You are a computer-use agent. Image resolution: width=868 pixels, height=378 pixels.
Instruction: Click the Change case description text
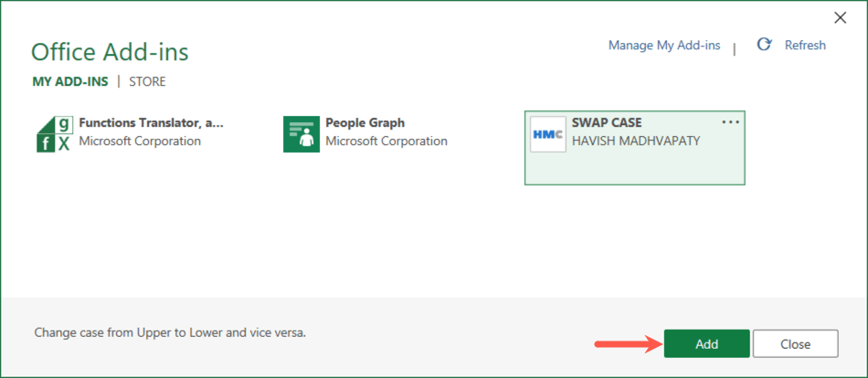[170, 332]
